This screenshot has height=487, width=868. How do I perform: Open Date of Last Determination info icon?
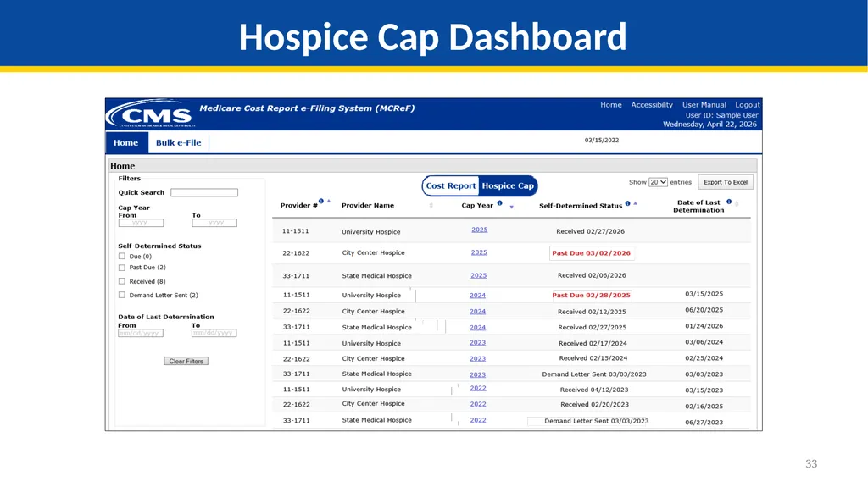(729, 202)
